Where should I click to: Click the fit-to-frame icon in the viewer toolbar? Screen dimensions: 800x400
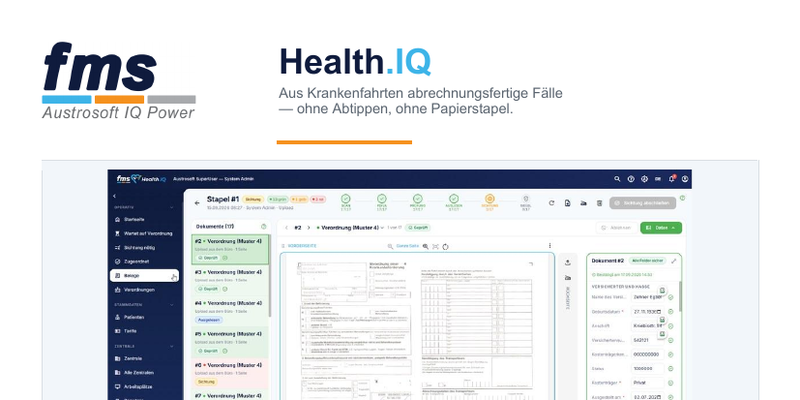(x=435, y=246)
